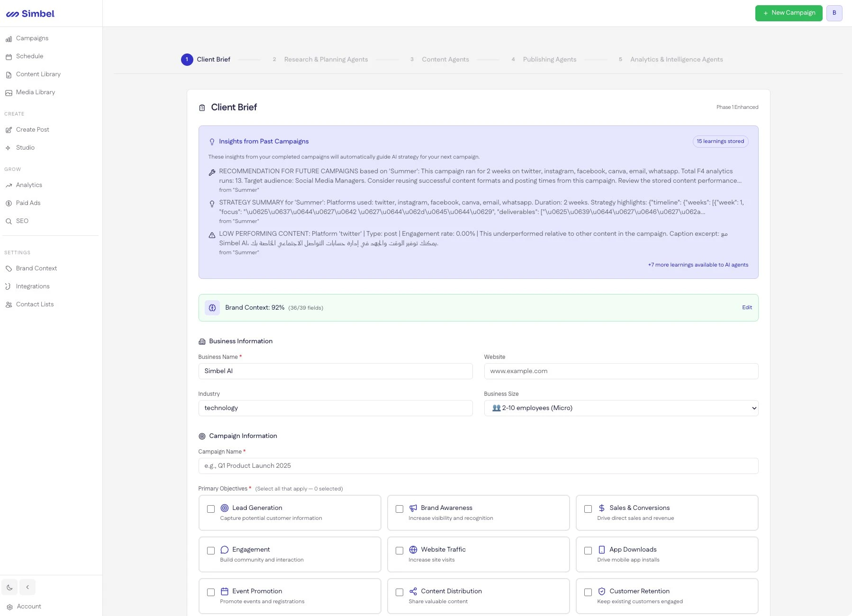Viewport: 852px width, 616px height.
Task: Open the Studio creation tool
Action: coord(25,147)
